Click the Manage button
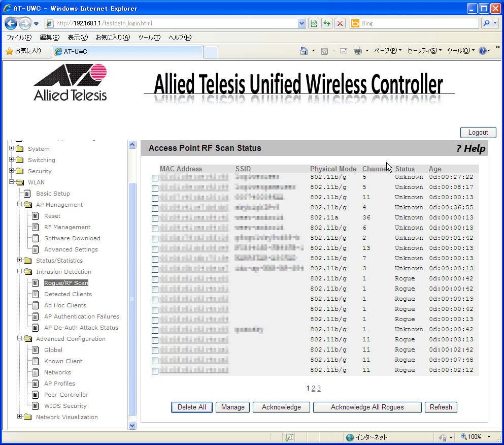 (x=233, y=407)
